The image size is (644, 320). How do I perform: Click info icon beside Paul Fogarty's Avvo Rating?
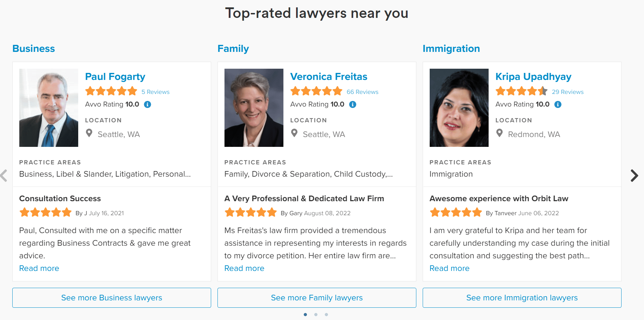coord(148,104)
